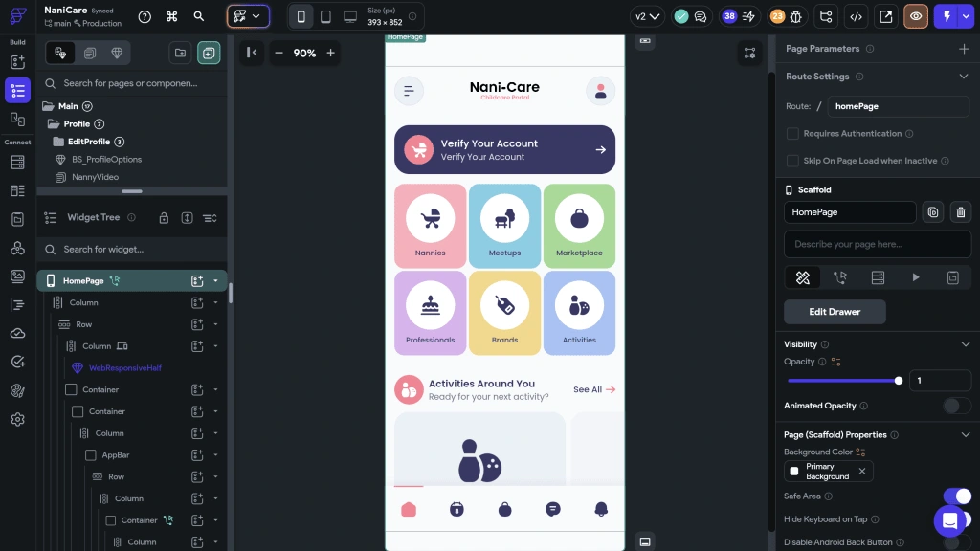Run test mode lightning button
The height and width of the screenshot is (551, 980).
(x=947, y=17)
